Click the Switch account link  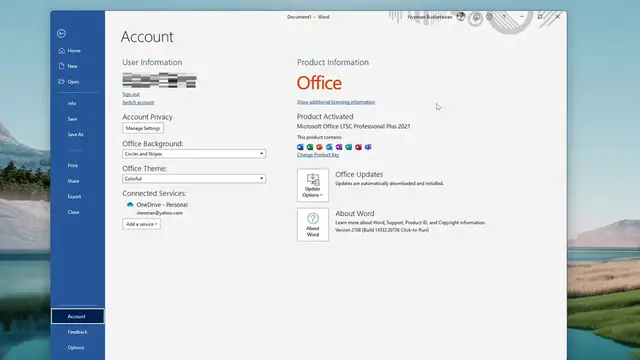138,102
